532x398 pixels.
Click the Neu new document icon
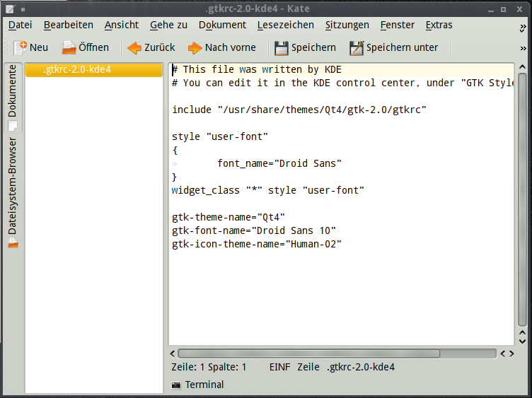coord(20,47)
